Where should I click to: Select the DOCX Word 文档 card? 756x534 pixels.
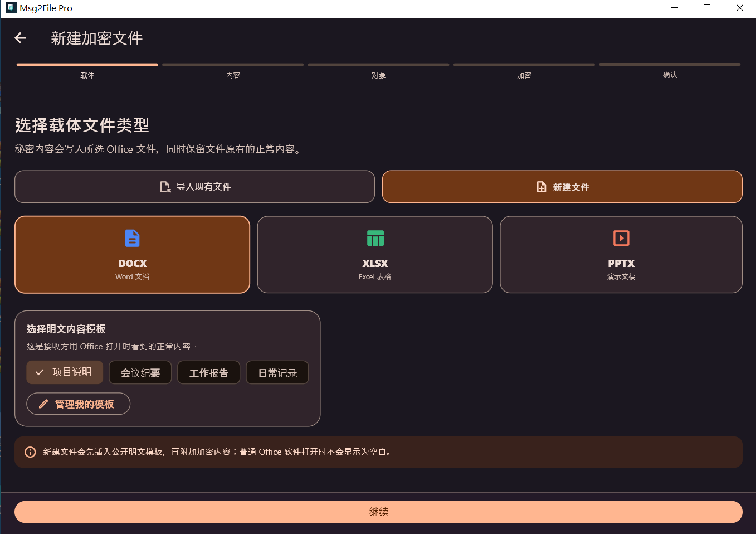coord(133,255)
